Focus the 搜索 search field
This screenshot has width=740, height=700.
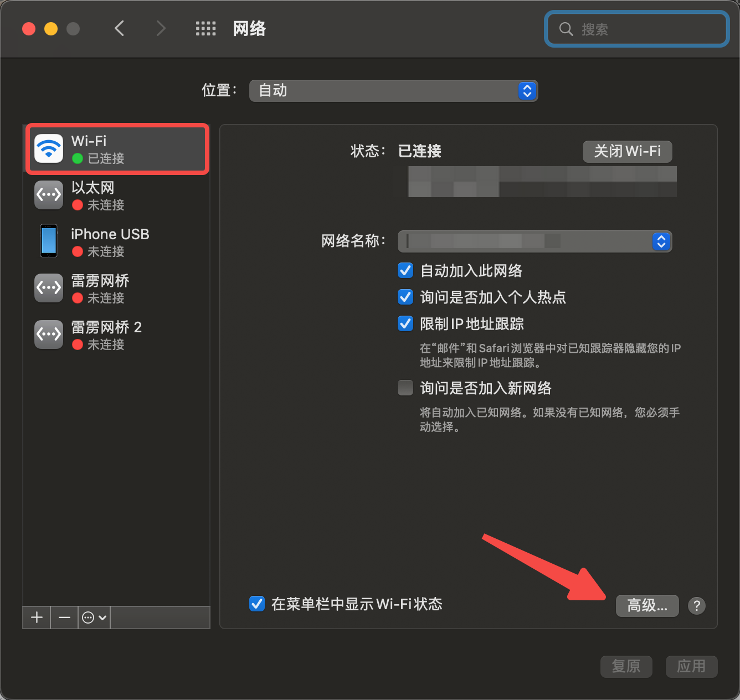coord(637,29)
